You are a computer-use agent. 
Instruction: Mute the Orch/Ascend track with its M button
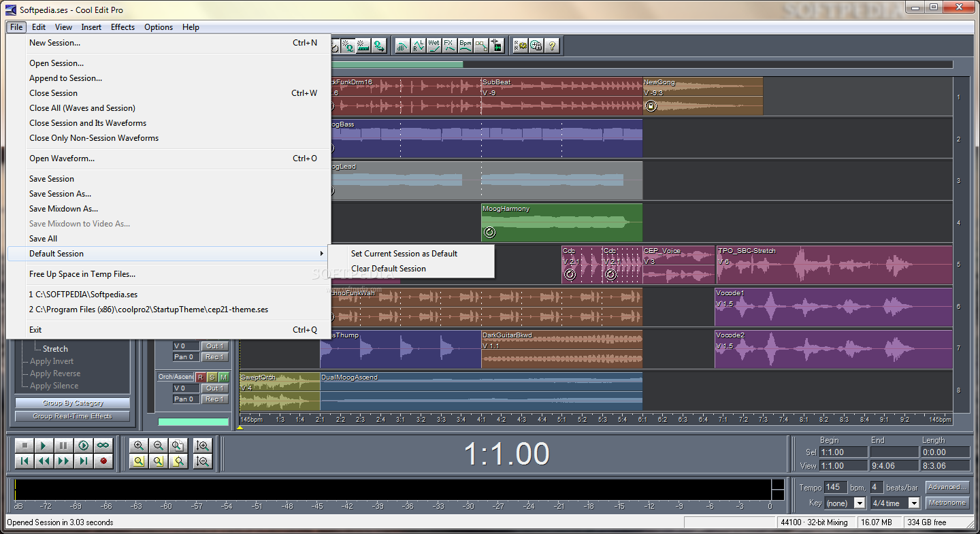[x=223, y=377]
